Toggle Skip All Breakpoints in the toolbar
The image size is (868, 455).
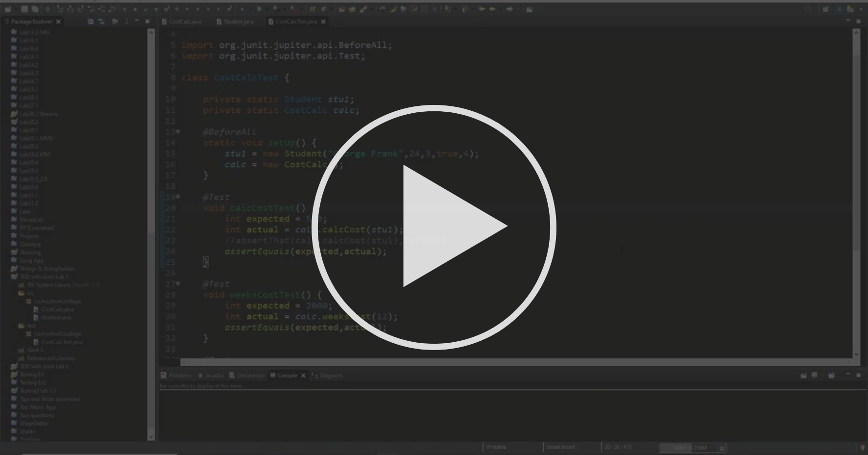[x=47, y=9]
